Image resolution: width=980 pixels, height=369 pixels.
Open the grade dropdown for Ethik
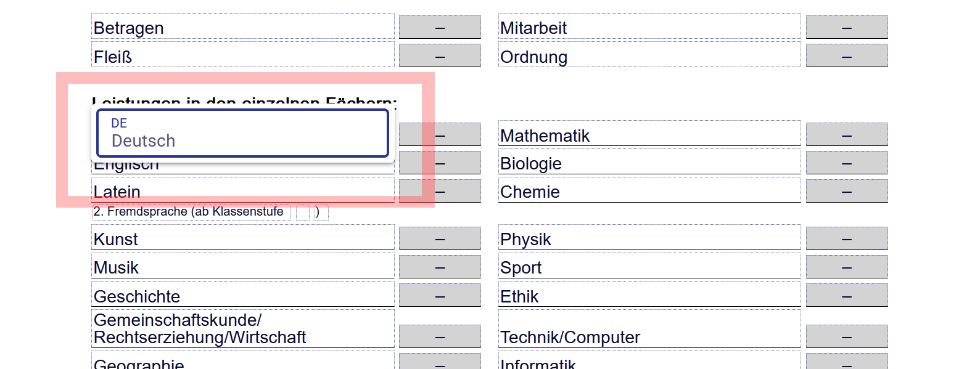click(x=847, y=296)
